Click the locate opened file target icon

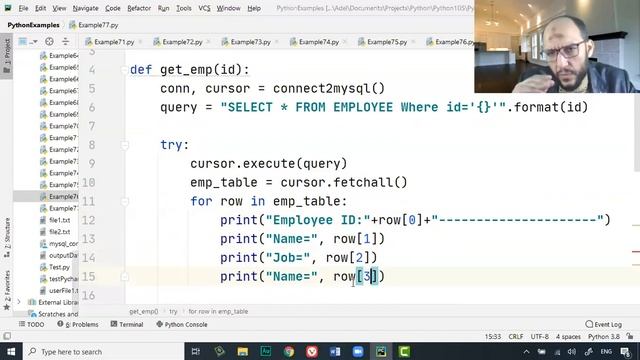coord(49,42)
